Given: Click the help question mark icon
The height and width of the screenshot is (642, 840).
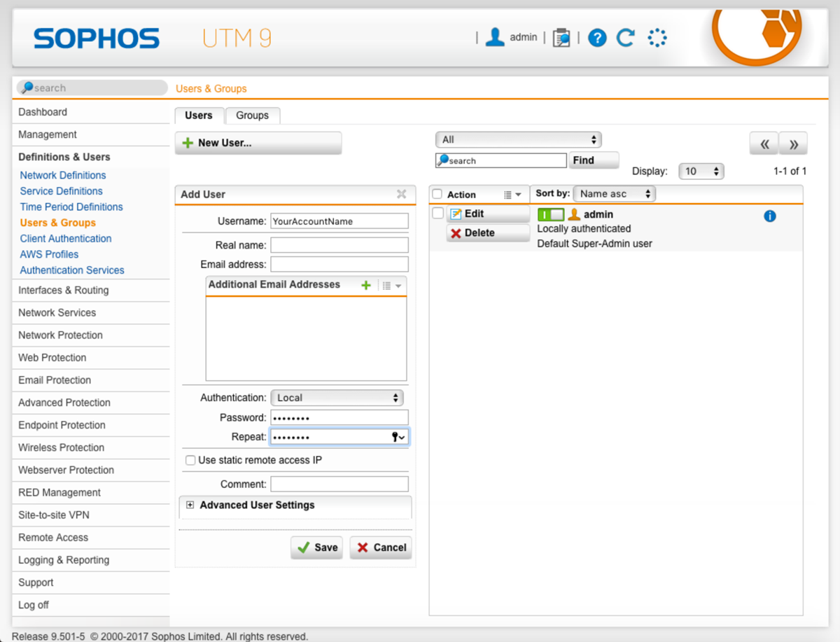Looking at the screenshot, I should (597, 38).
